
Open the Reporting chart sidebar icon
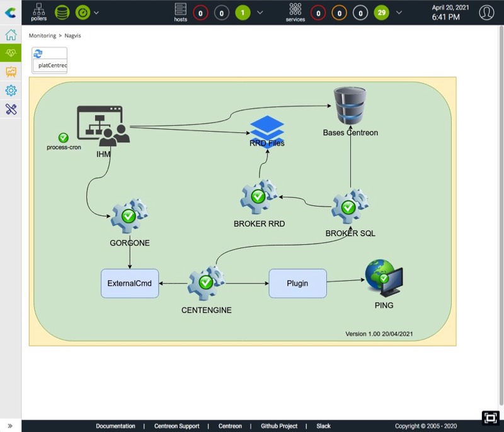[11, 72]
